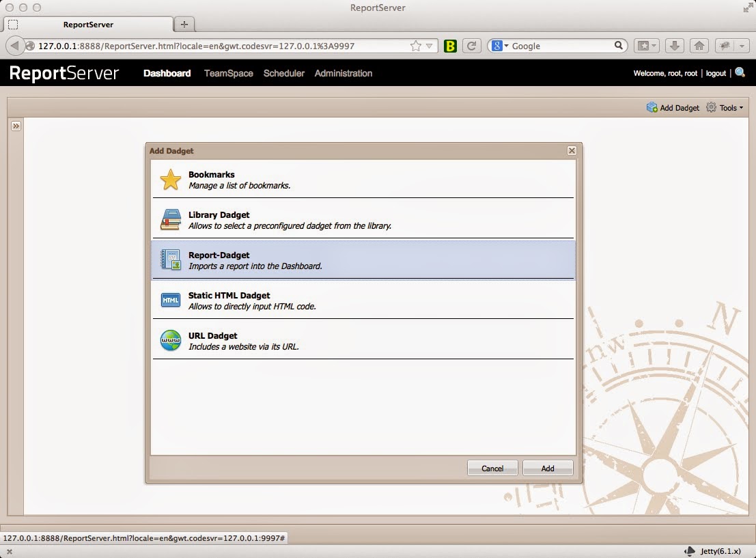This screenshot has height=558, width=756.
Task: Click the ReportServer logo
Action: [64, 73]
